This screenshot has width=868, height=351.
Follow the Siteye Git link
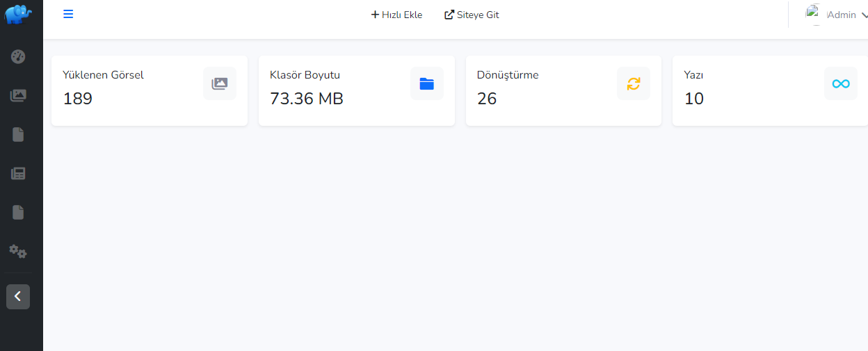pos(472,15)
